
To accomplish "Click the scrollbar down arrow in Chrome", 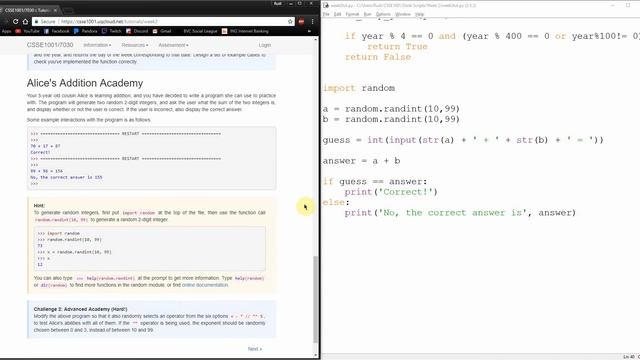I will pos(315,356).
